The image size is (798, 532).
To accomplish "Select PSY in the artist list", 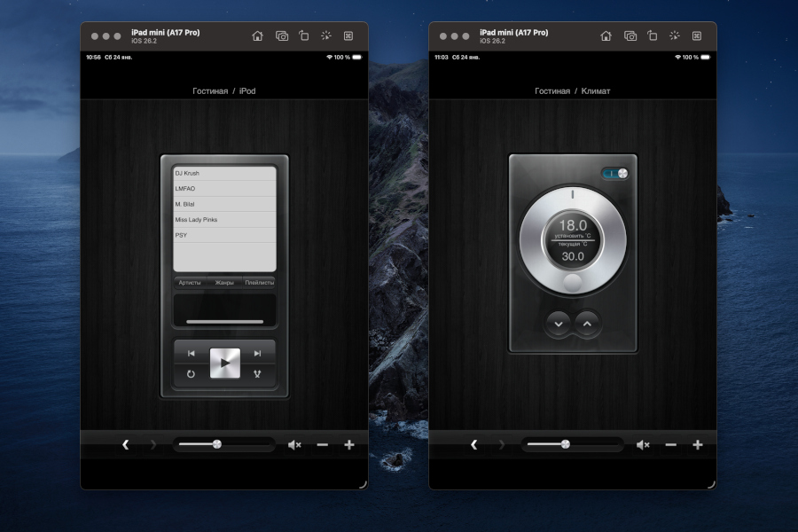I will point(224,235).
